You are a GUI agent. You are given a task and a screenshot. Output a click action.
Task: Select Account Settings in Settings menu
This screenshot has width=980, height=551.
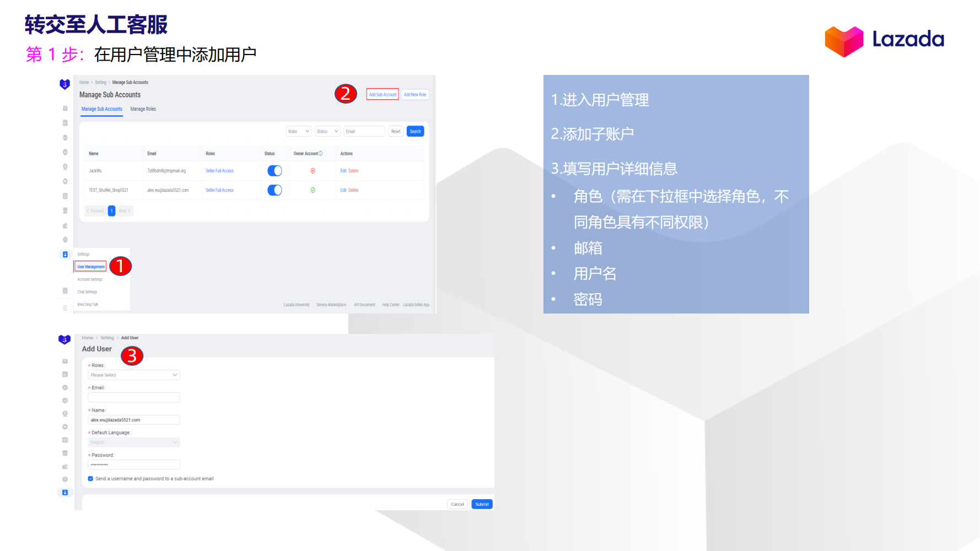pyautogui.click(x=90, y=279)
